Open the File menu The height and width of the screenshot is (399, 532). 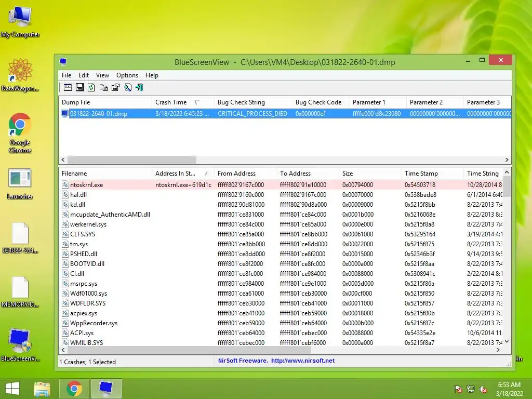tap(66, 75)
